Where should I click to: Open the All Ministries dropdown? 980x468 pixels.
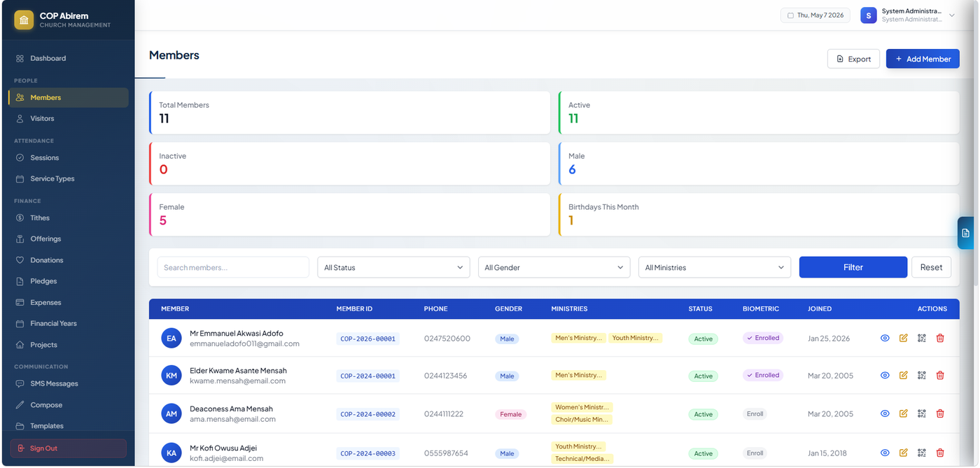pos(715,267)
